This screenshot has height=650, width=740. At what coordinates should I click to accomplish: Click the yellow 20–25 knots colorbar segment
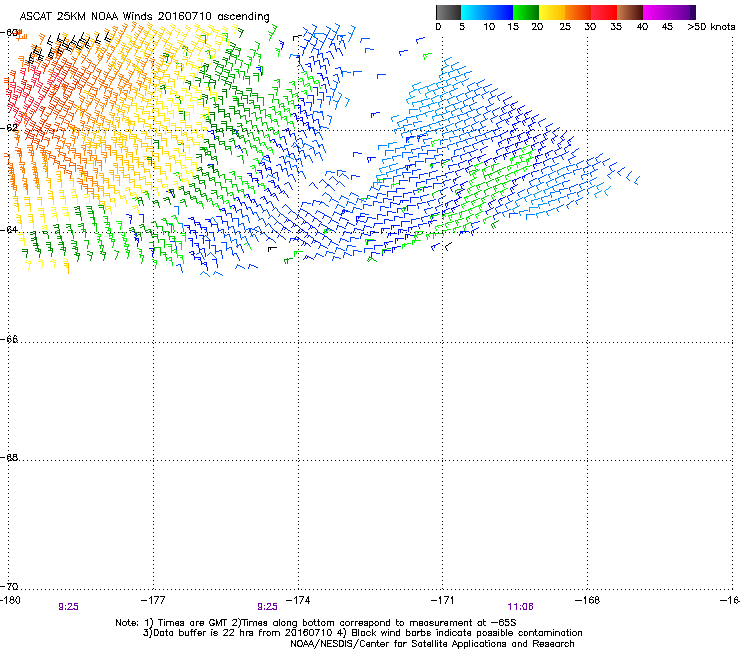(552, 12)
